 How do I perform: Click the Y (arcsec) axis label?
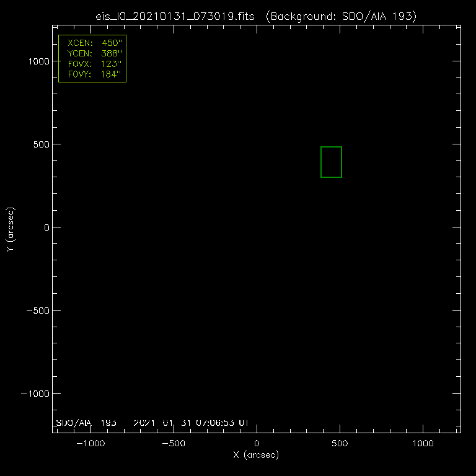coord(10,229)
